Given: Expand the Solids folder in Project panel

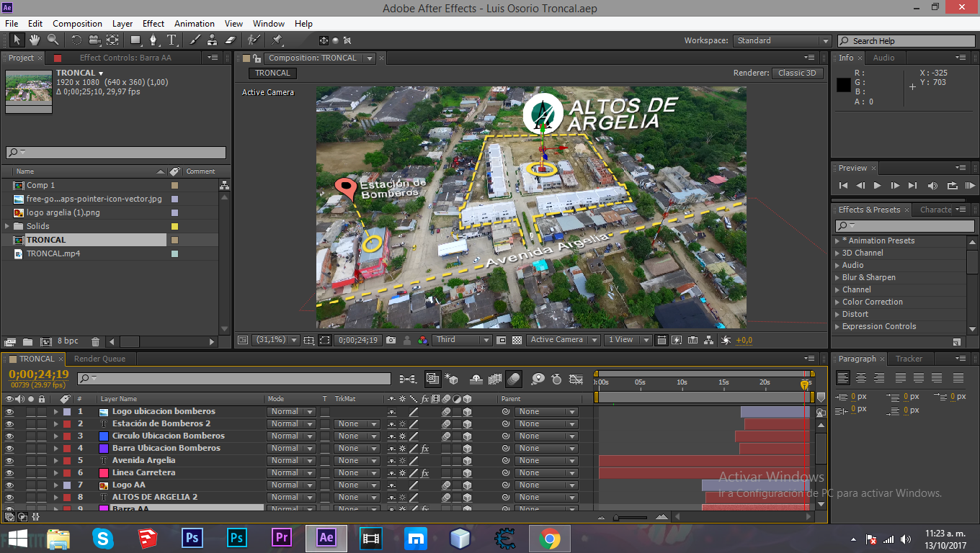Looking at the screenshot, I should [x=8, y=226].
